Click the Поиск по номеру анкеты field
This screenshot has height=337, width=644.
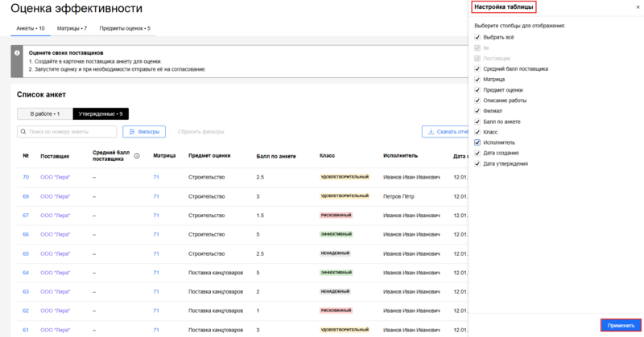pos(72,131)
